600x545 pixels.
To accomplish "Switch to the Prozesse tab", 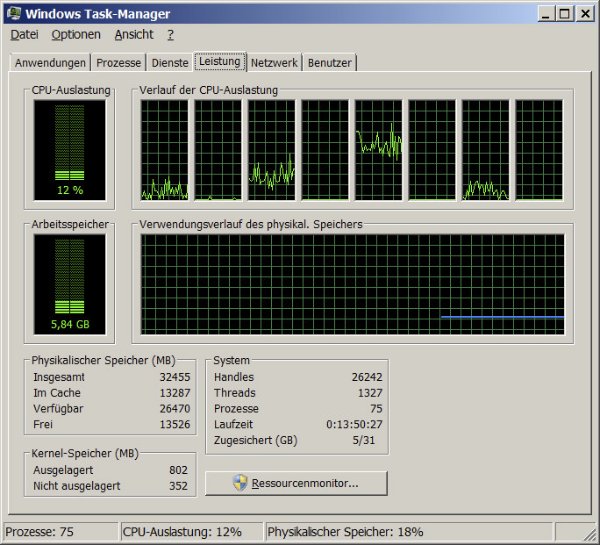I will click(x=119, y=63).
